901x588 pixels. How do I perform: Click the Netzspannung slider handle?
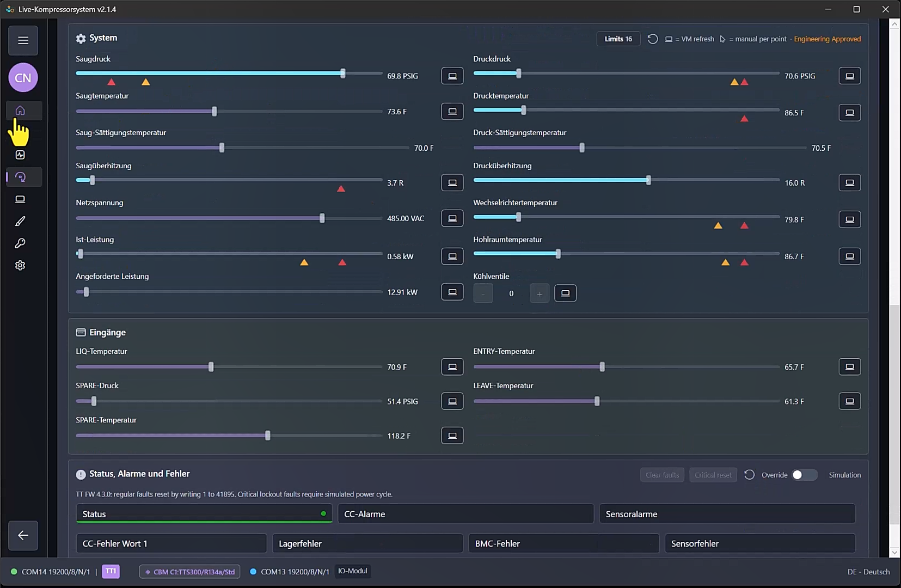point(322,218)
